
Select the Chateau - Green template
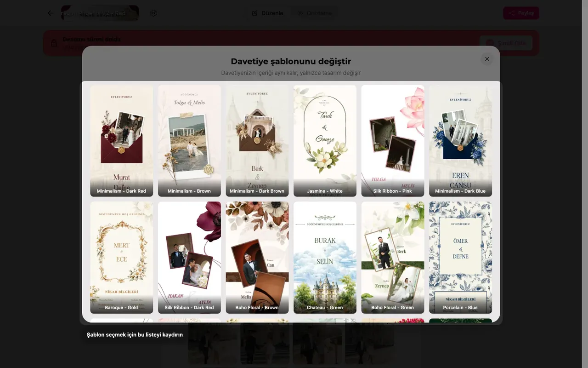(x=325, y=258)
